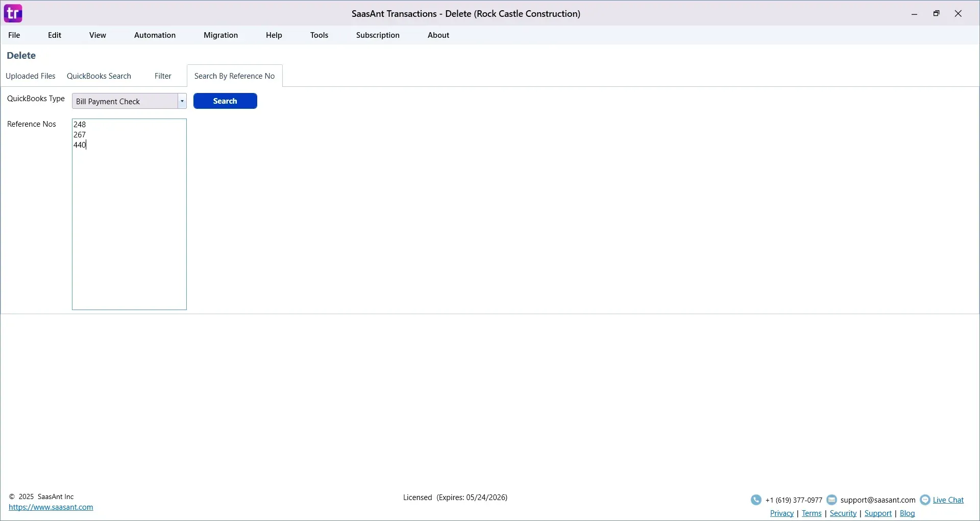980x521 pixels.
Task: Open the Automation menu
Action: (x=155, y=35)
